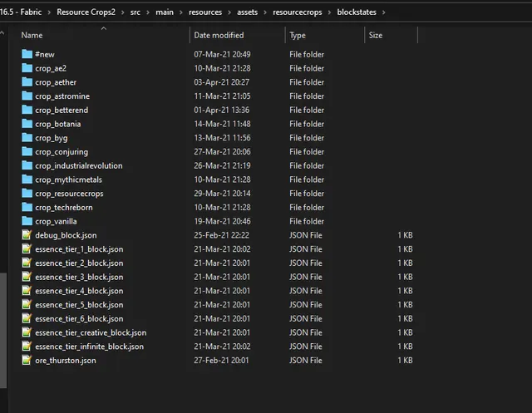Click date 01-Apr-21 13:36 of crop_betterend
Image resolution: width=532 pixels, height=413 pixels.
tap(222, 111)
